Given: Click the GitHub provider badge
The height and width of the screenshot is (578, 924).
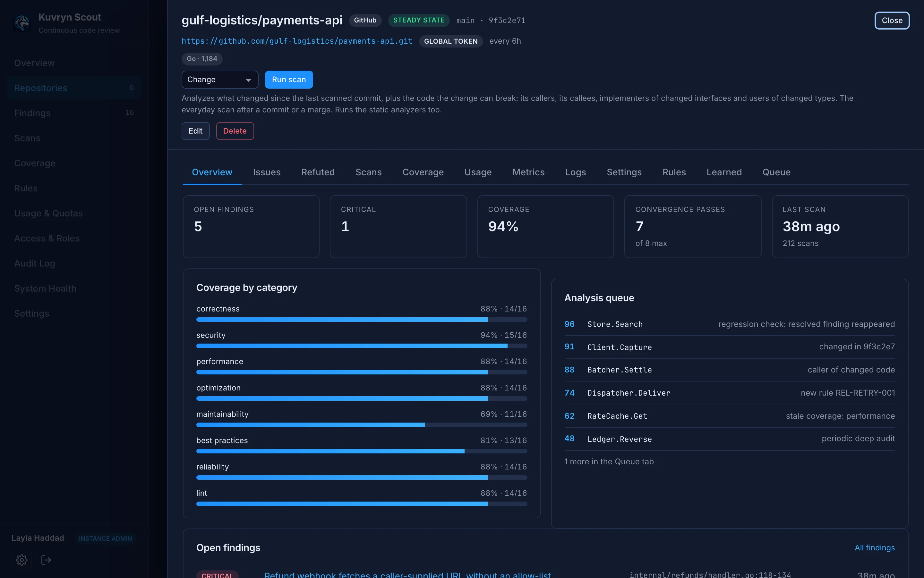Looking at the screenshot, I should coord(365,20).
